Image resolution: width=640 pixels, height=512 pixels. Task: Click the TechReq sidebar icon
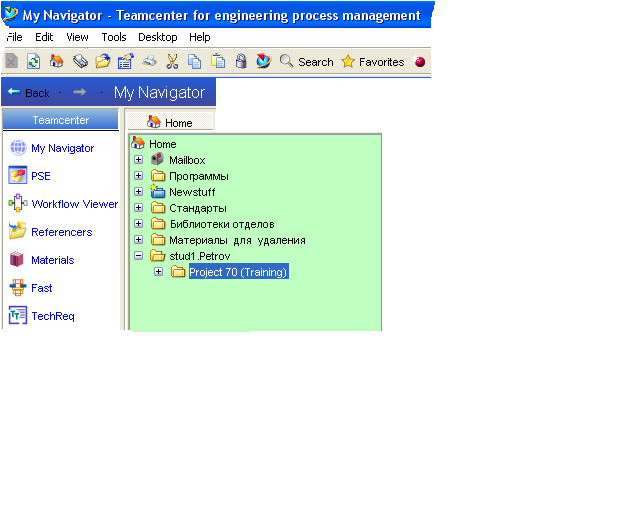(18, 315)
